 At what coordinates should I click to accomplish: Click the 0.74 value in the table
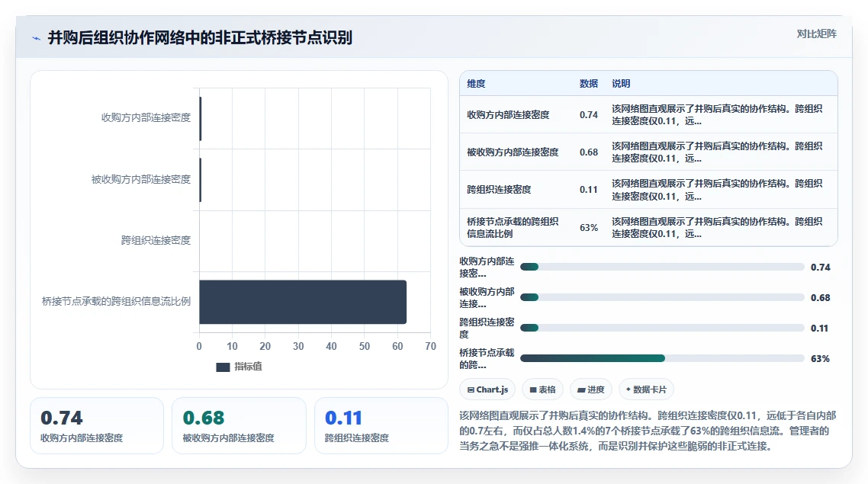(x=588, y=115)
